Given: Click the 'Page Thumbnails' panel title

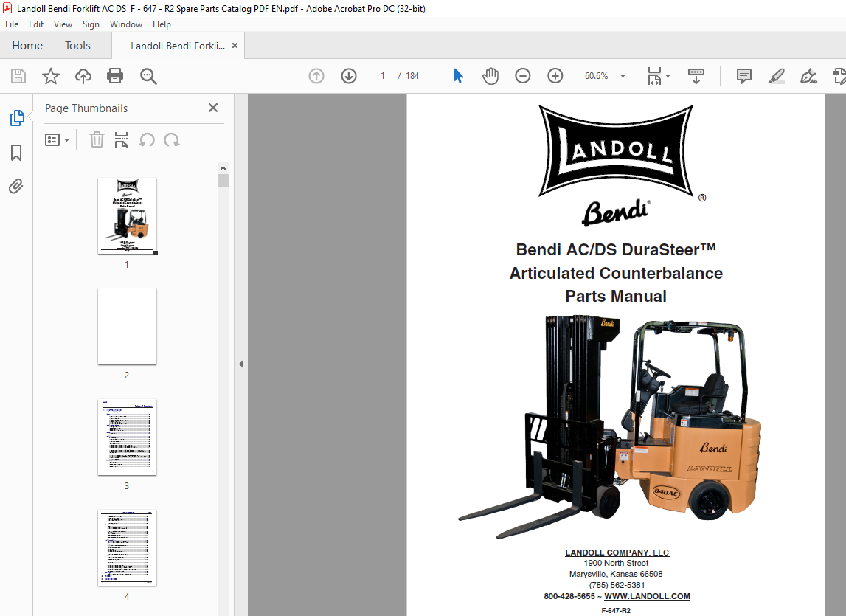Looking at the screenshot, I should pyautogui.click(x=86, y=108).
